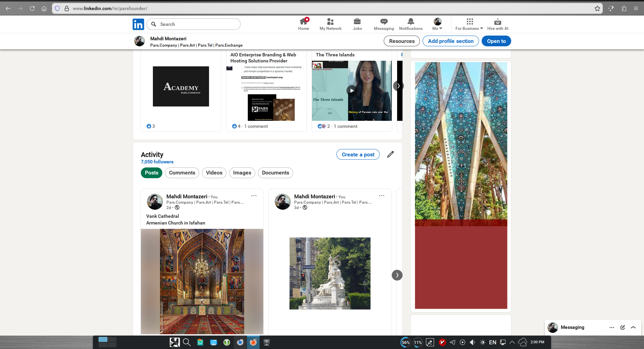Expand the Me profile dropdown
The height and width of the screenshot is (349, 644).
(437, 24)
